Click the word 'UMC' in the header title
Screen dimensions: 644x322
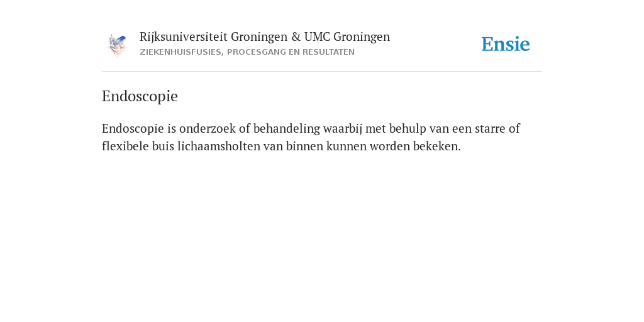click(x=317, y=37)
